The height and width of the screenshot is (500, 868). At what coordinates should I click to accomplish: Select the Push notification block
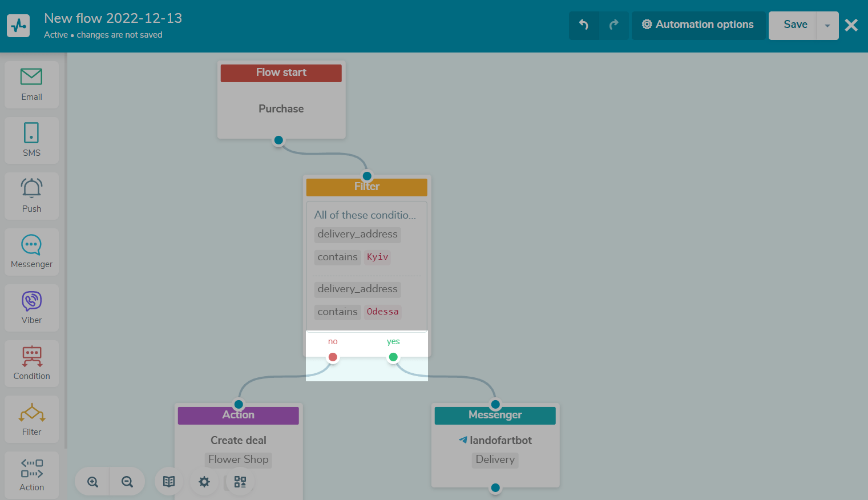[x=31, y=196]
